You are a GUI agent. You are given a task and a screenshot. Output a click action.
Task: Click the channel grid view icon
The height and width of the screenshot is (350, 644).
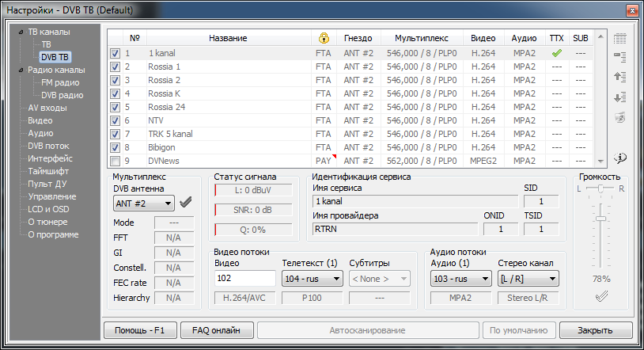point(621,38)
